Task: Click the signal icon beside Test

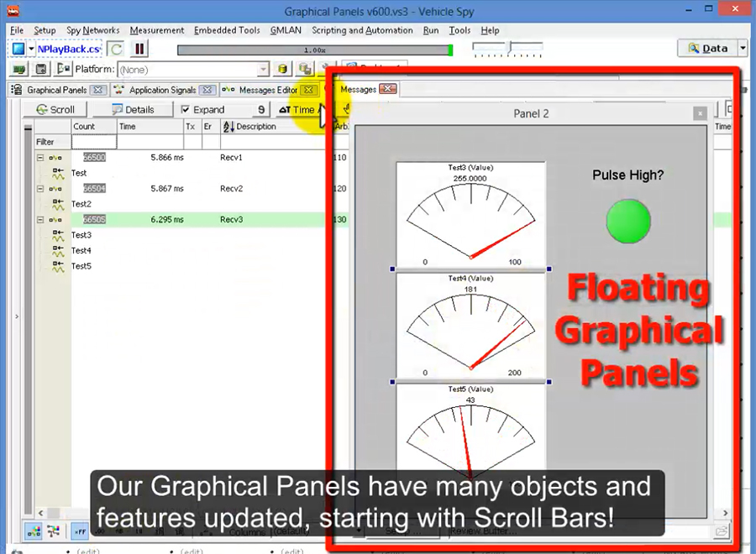Action: point(58,174)
